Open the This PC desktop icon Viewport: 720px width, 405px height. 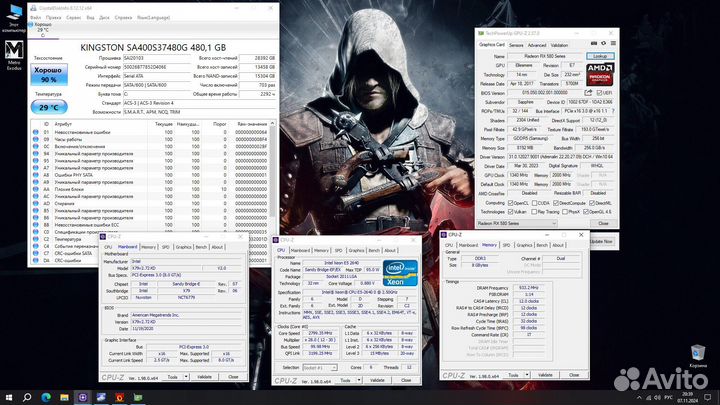[x=14, y=17]
